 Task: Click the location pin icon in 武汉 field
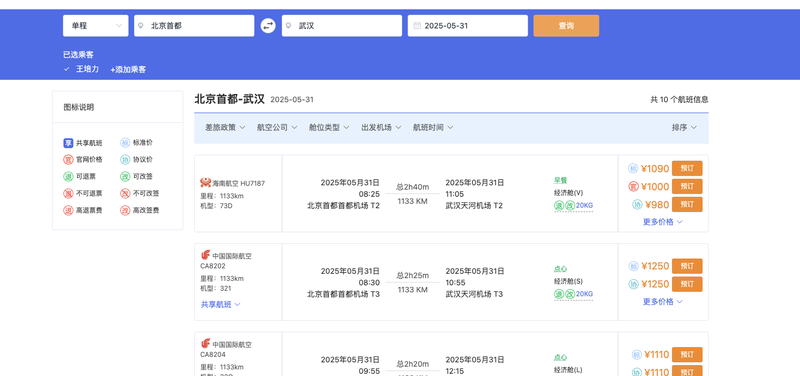(x=288, y=26)
